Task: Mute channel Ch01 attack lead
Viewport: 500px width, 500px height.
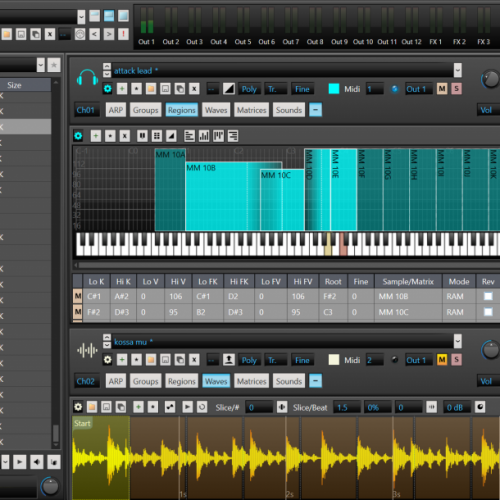Action: pos(442,89)
